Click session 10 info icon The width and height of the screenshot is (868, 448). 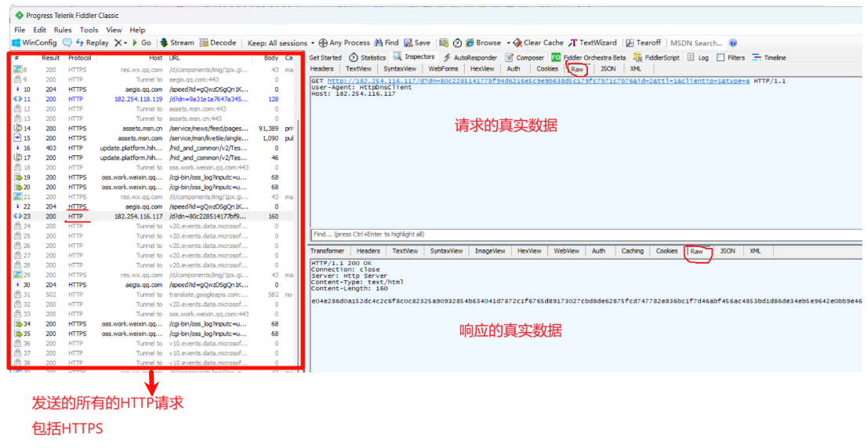pos(18,89)
